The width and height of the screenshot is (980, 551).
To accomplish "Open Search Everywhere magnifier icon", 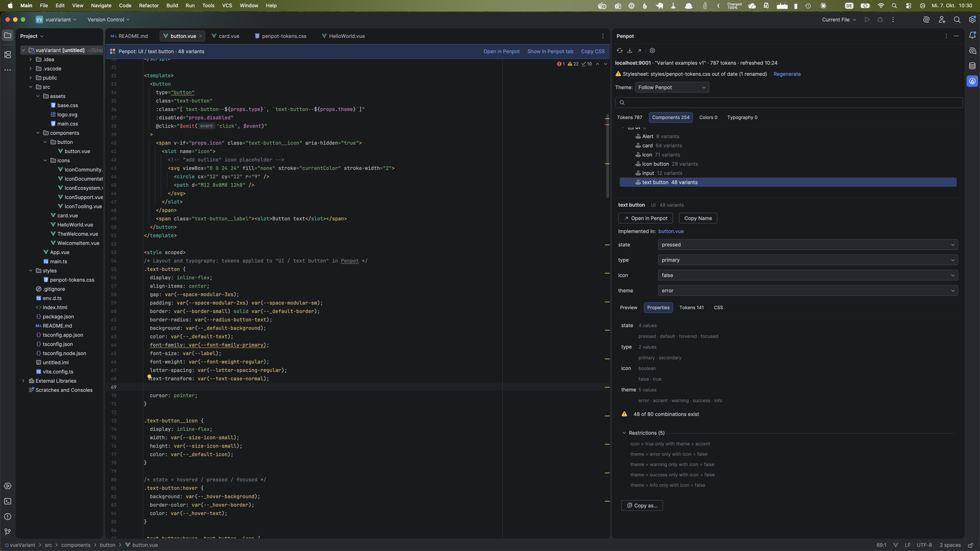I will [x=957, y=20].
